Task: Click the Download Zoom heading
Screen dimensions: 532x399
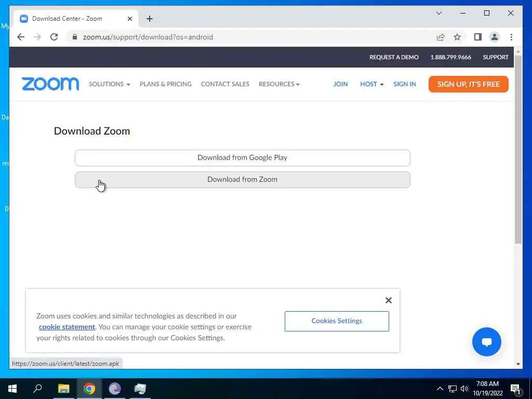Action: 92,131
